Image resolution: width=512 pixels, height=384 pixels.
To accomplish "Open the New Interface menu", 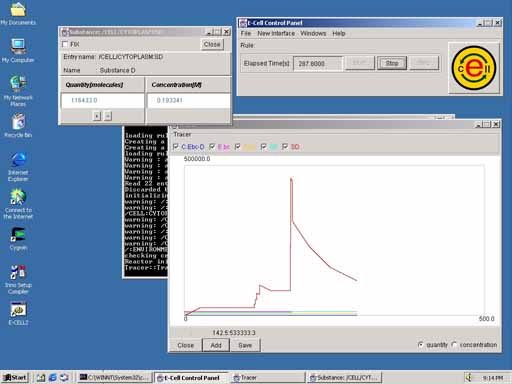I will pyautogui.click(x=276, y=33).
